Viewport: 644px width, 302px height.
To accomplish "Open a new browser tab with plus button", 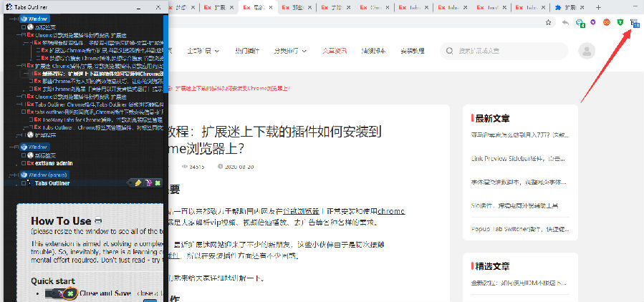I will click(x=599, y=7).
